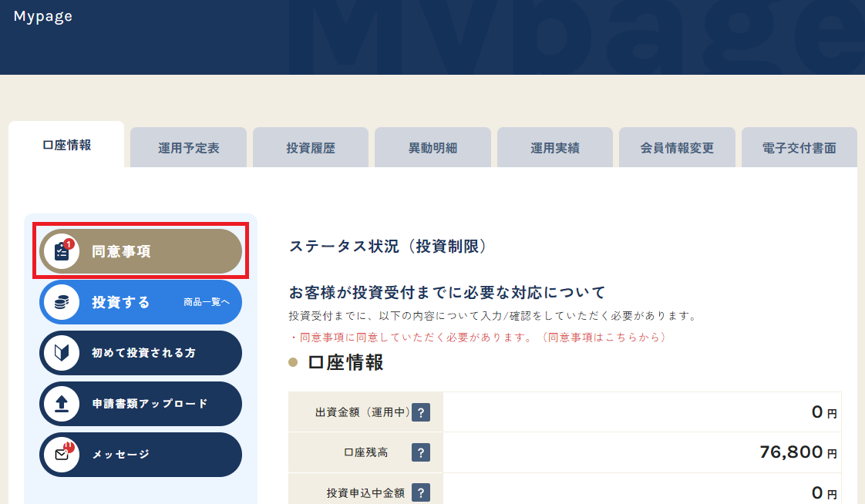Viewport: 865px width, 504px height.
Task: Click the coin stack icon on 投資する
Action: pyautogui.click(x=62, y=302)
